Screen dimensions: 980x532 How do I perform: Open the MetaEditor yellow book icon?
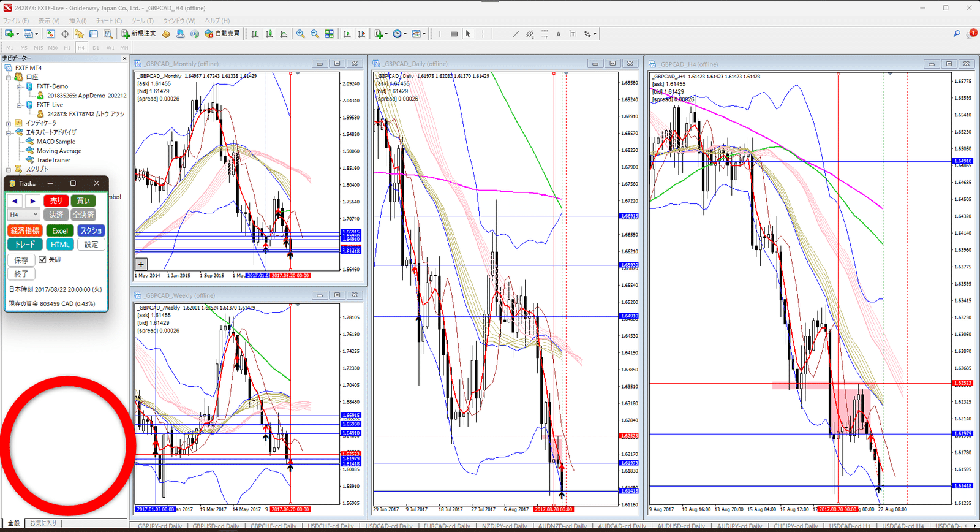click(166, 34)
